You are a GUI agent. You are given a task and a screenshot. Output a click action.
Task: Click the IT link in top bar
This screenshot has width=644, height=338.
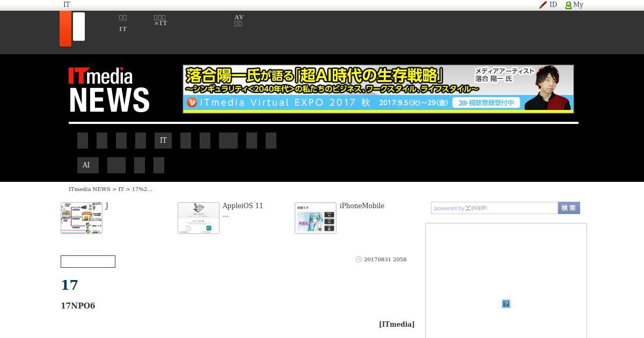pyautogui.click(x=67, y=5)
